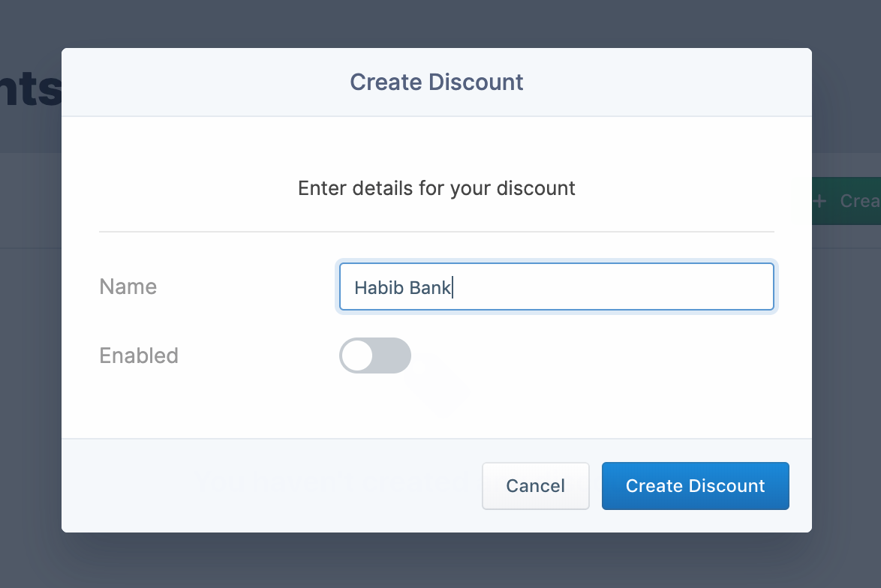Click the 'Habib Bank' text in the field
The image size is (881, 588).
(403, 288)
